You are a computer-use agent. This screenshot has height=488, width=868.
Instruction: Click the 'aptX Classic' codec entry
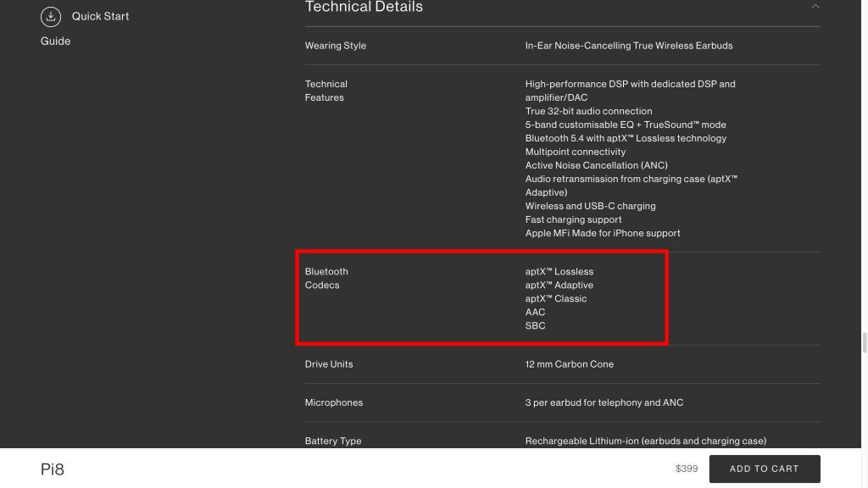coord(556,299)
